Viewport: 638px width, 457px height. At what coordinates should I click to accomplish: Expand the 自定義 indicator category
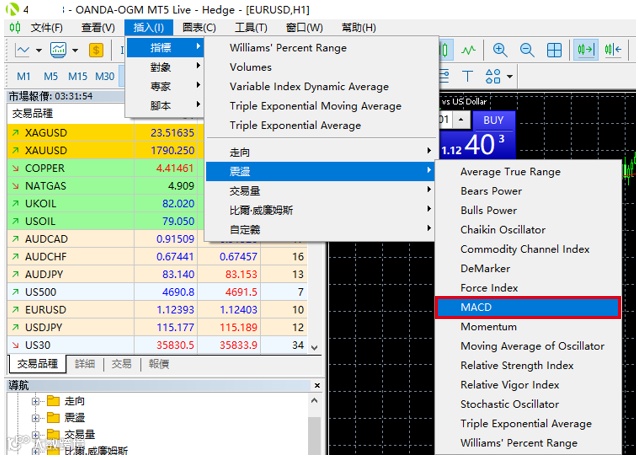click(x=321, y=230)
